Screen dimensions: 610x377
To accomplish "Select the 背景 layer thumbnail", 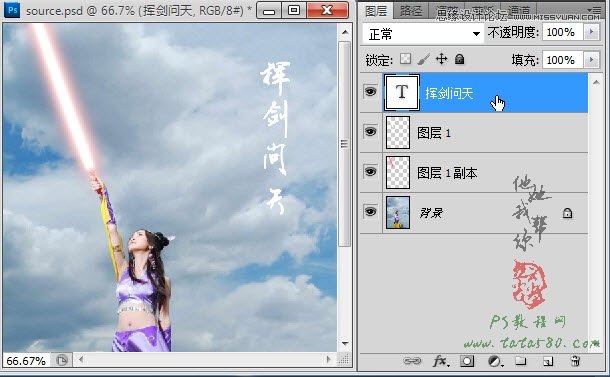I will pyautogui.click(x=398, y=212).
